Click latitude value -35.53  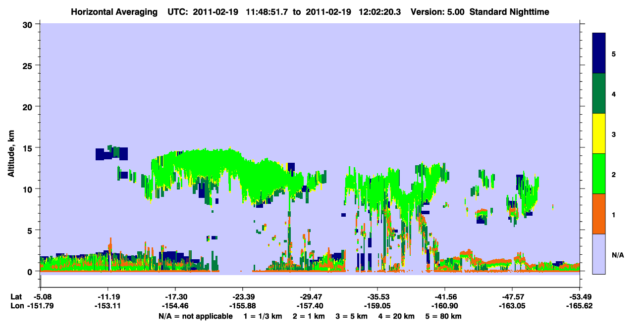(x=377, y=297)
